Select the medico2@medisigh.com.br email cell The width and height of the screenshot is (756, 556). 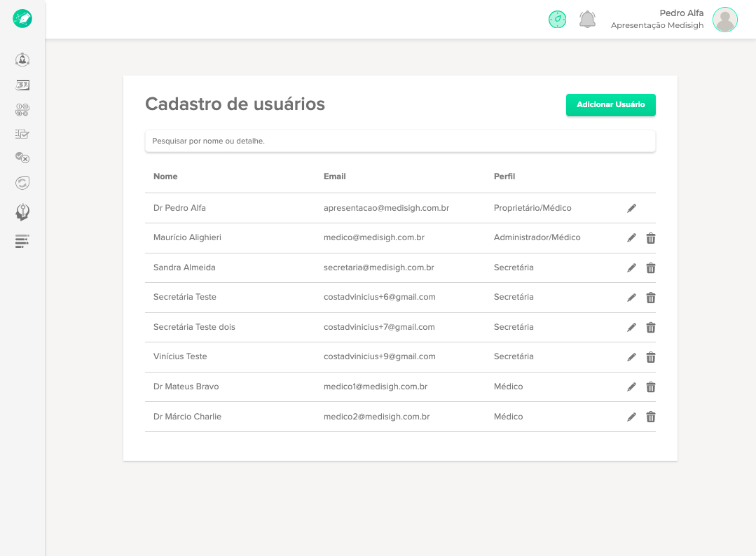click(x=376, y=416)
